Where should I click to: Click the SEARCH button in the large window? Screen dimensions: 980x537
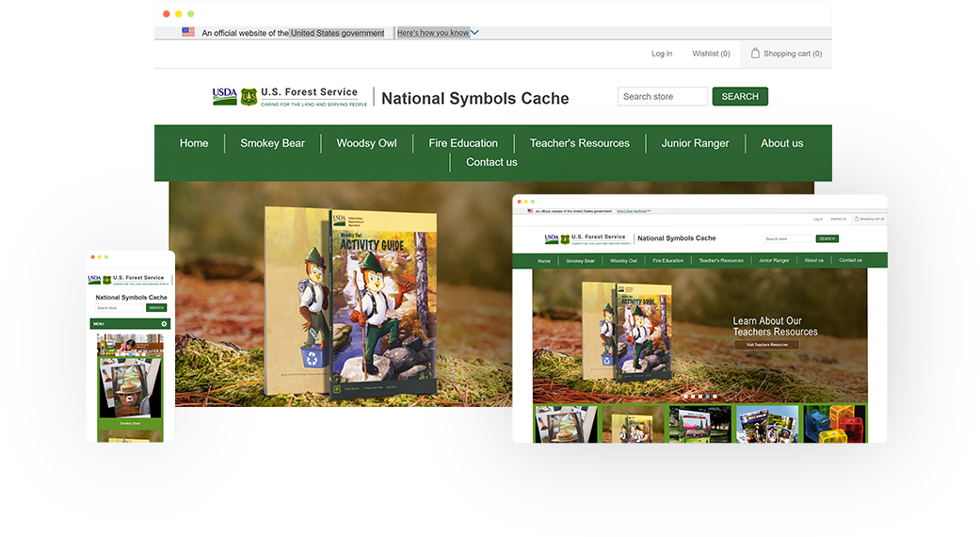point(740,96)
